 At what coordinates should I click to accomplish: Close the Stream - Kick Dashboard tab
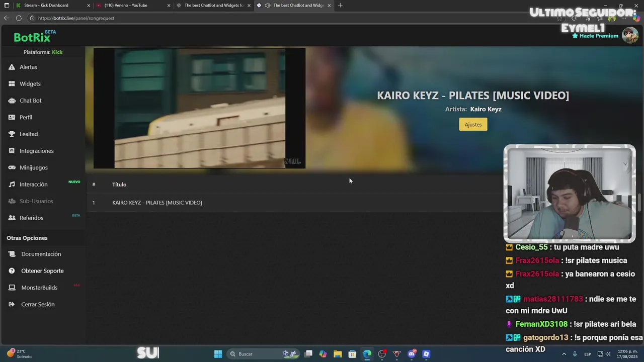coord(89,6)
